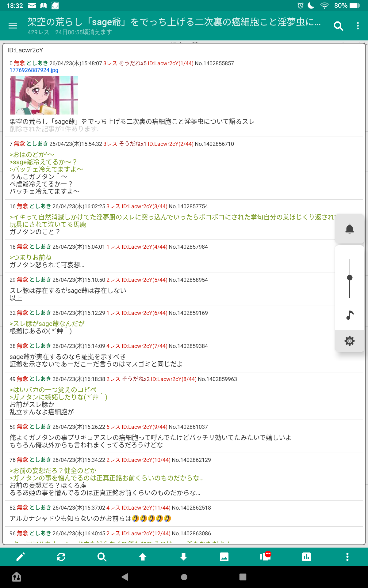Reload thread with the refresh icon
Image resolution: width=368 pixels, height=588 pixels.
point(61,557)
